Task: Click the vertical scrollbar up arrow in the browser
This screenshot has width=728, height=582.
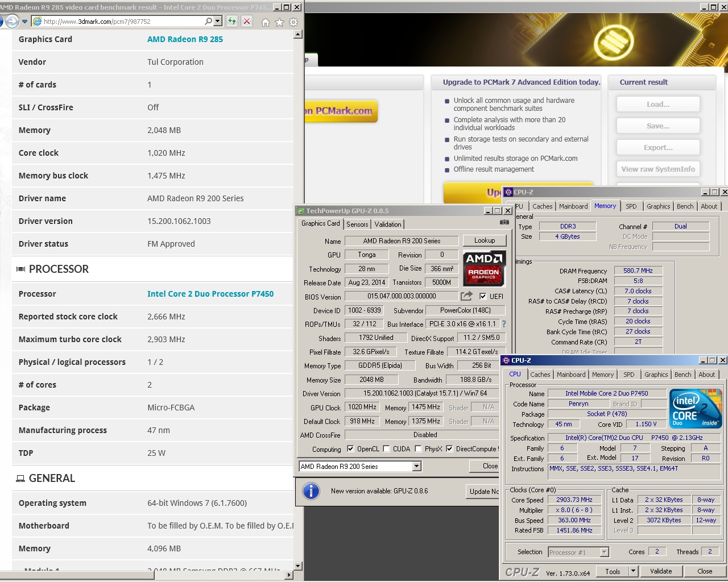Action: point(297,35)
